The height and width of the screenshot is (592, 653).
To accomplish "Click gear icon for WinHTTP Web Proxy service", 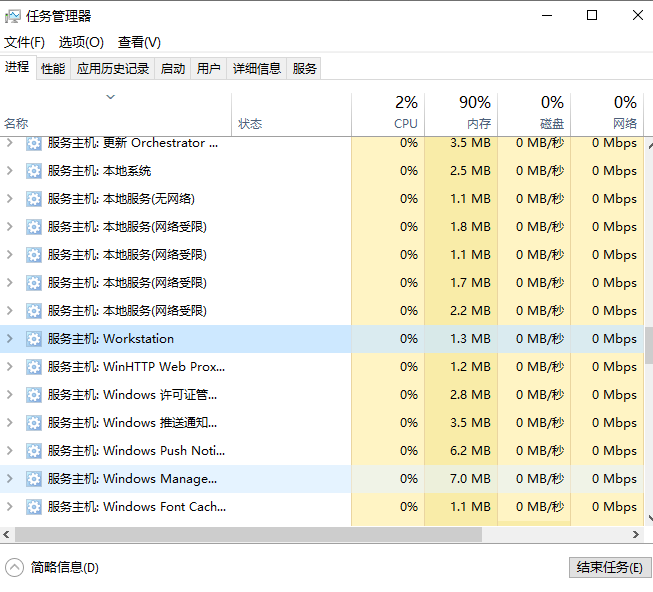I will point(34,367).
